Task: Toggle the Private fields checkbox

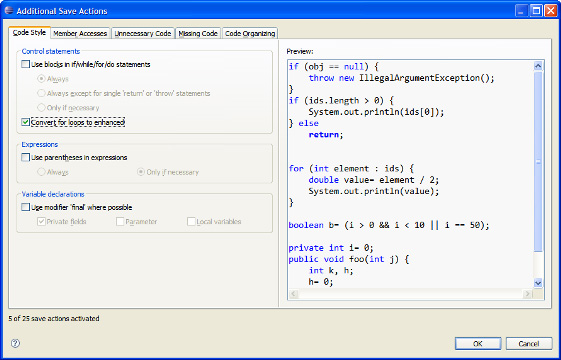Action: pos(41,222)
